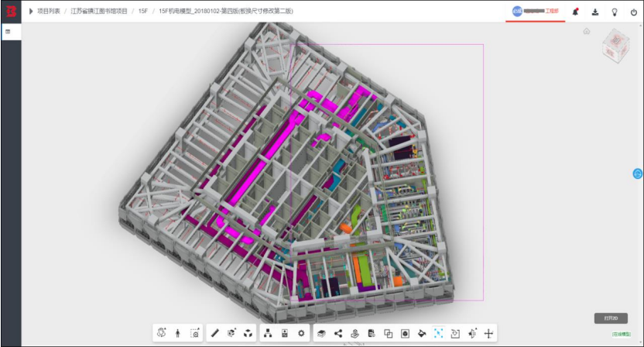Click the move cross-arrows tool icon
644x347 pixels.
488,333
